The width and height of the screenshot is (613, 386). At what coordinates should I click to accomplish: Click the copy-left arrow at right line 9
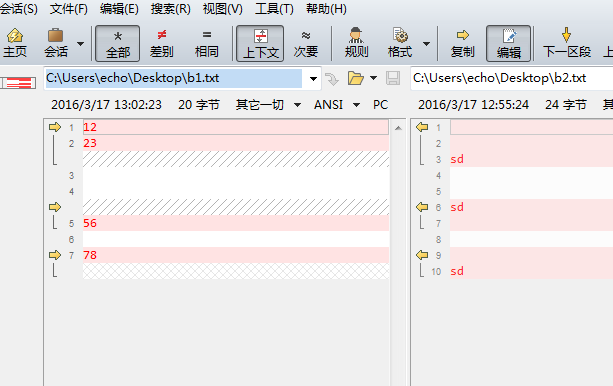click(422, 255)
